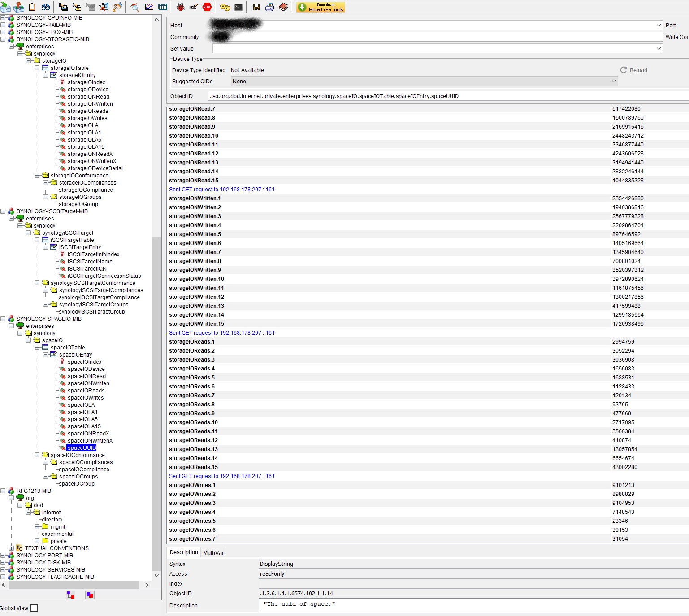Viewport: 689px width, 616px height.
Task: Click the DisplayString syntax value
Action: [276, 564]
